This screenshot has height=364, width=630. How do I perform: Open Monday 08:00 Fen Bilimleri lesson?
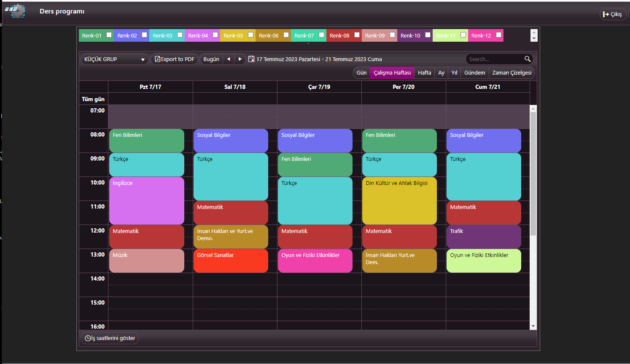147,141
